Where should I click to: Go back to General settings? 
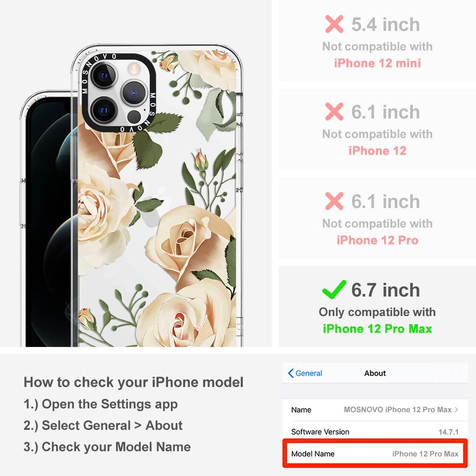click(x=305, y=373)
